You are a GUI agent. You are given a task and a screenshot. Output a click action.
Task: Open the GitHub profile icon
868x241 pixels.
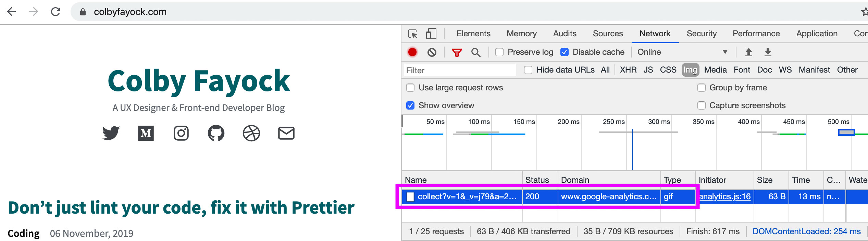pyautogui.click(x=216, y=133)
